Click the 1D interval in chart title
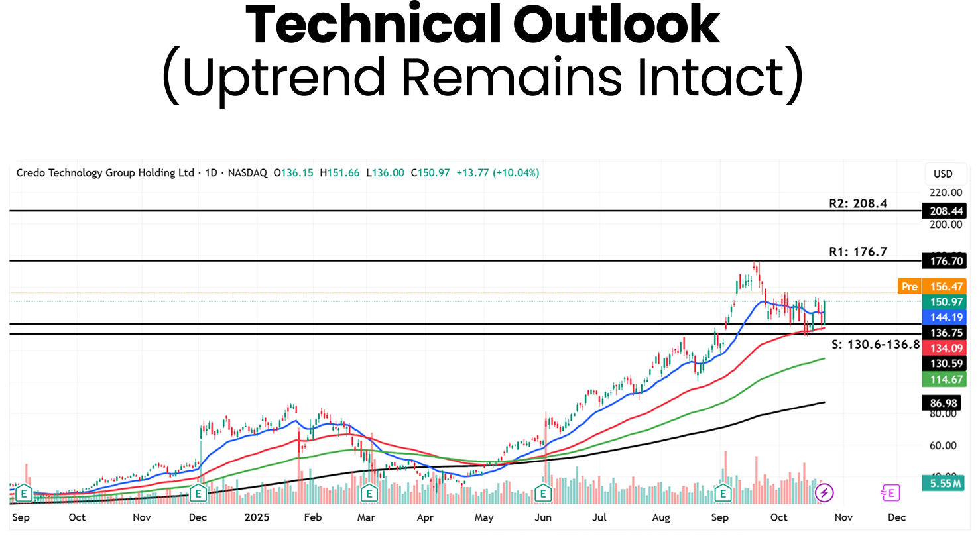 tap(211, 173)
